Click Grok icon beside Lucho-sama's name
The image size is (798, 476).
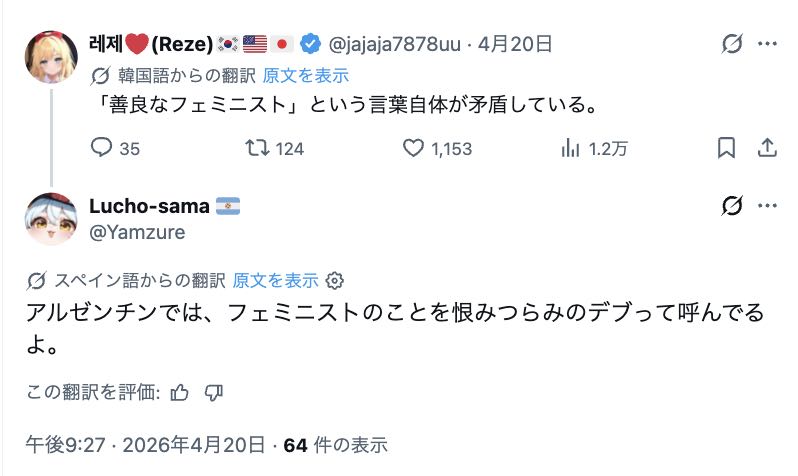point(732,206)
